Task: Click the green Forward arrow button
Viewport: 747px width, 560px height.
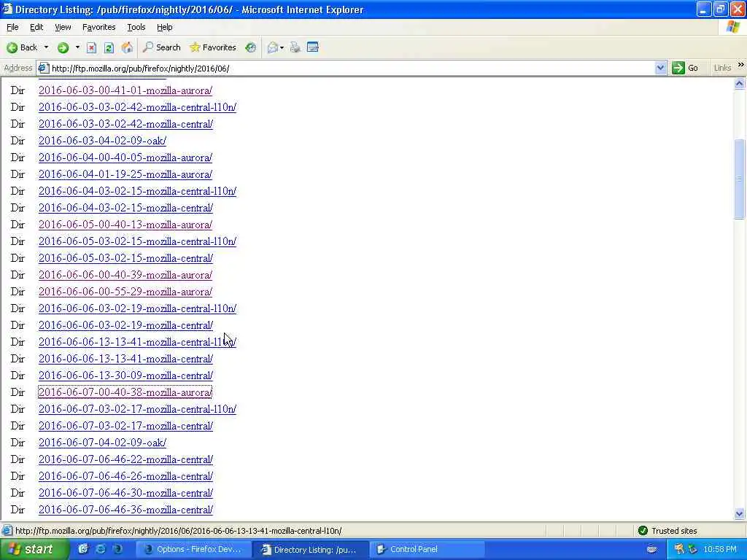Action: coord(63,47)
